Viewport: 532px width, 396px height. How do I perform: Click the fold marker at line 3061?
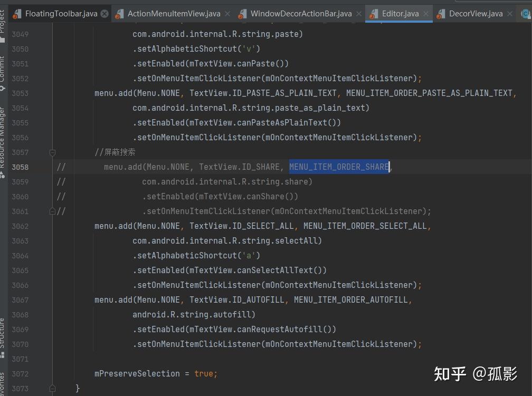52,211
